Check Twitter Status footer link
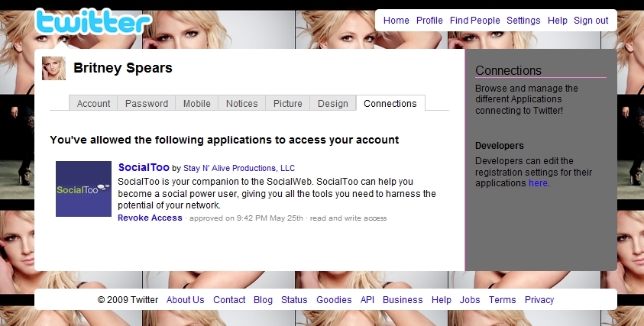 pos(294,300)
